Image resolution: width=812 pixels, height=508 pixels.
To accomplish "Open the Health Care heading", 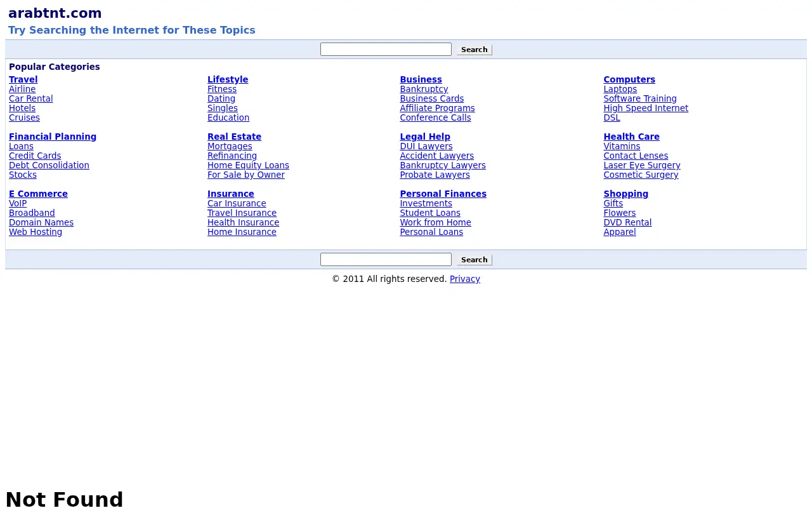I will (x=631, y=137).
